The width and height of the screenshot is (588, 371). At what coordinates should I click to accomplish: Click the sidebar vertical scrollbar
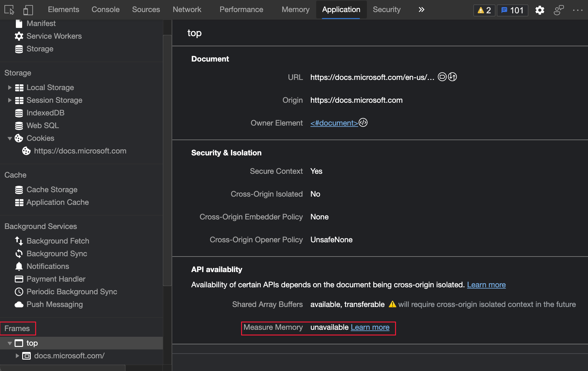coord(167,160)
